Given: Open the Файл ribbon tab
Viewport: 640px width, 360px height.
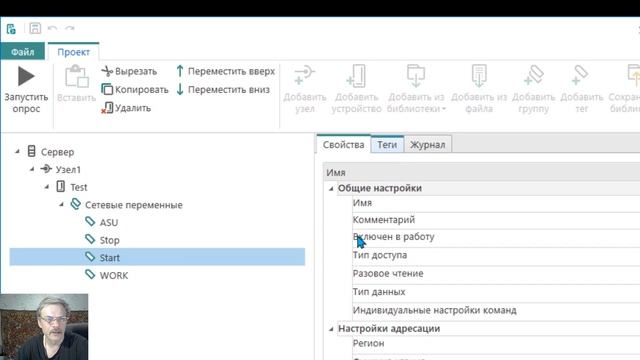Looking at the screenshot, I should coord(22,51).
